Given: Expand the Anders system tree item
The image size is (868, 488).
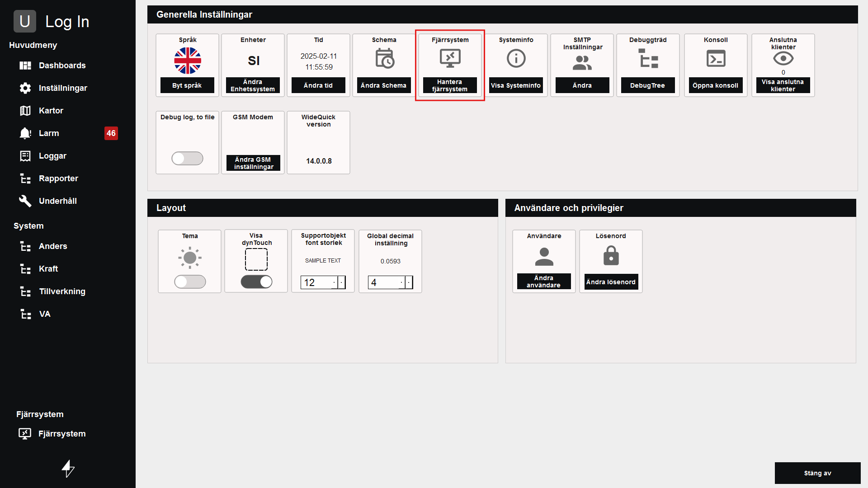Looking at the screenshot, I should pyautogui.click(x=52, y=246).
